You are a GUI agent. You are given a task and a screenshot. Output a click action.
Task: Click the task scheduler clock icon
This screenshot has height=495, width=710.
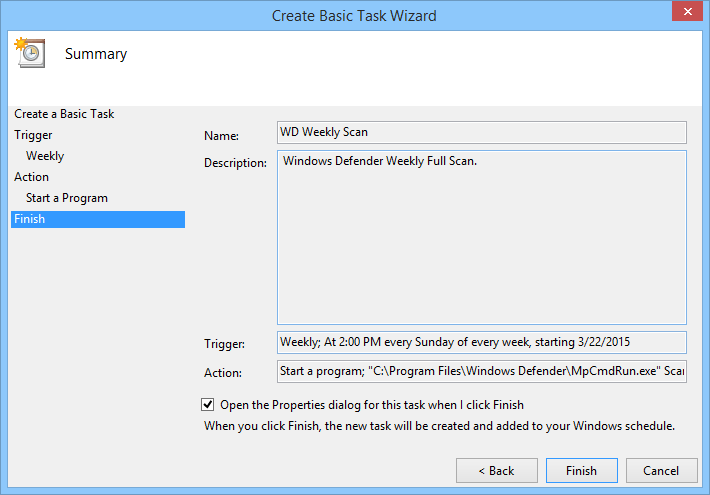point(27,52)
